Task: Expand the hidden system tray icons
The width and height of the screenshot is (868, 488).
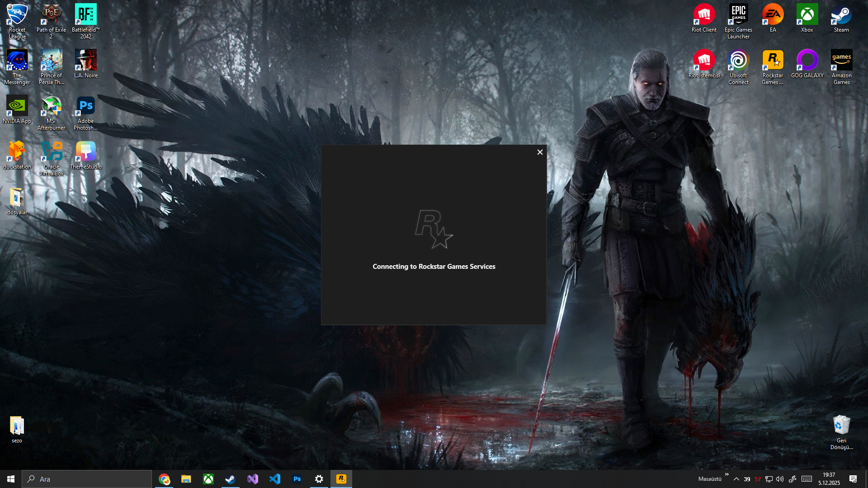Action: pos(736,479)
